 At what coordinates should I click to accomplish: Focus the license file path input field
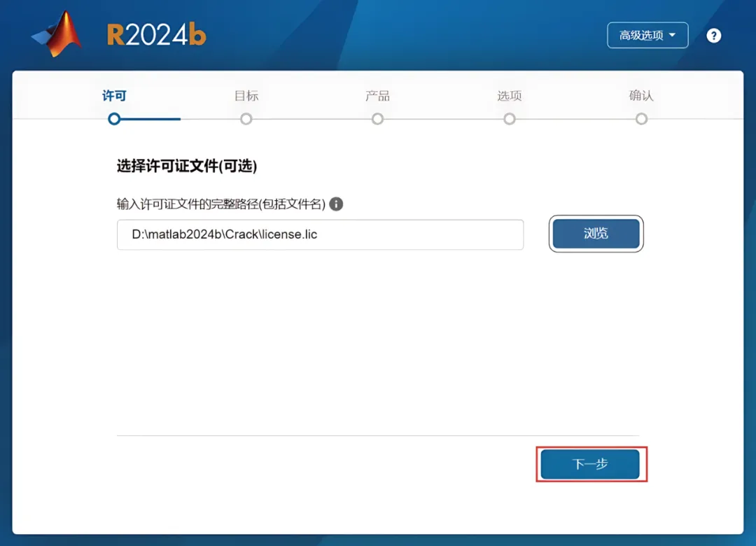[320, 234]
